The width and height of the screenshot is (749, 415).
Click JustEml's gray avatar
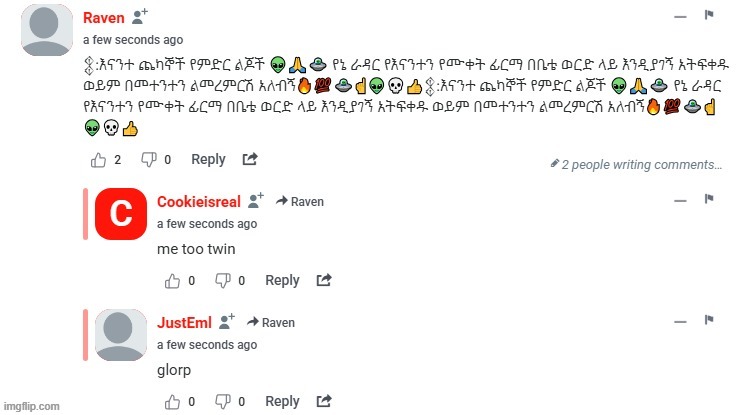click(x=120, y=334)
